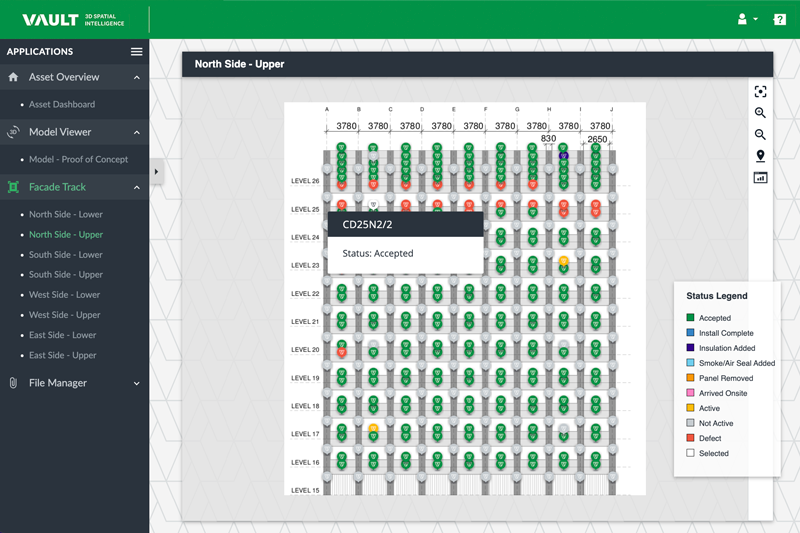The width and height of the screenshot is (800, 533).
Task: Open East Side - Lower
Action: (62, 335)
